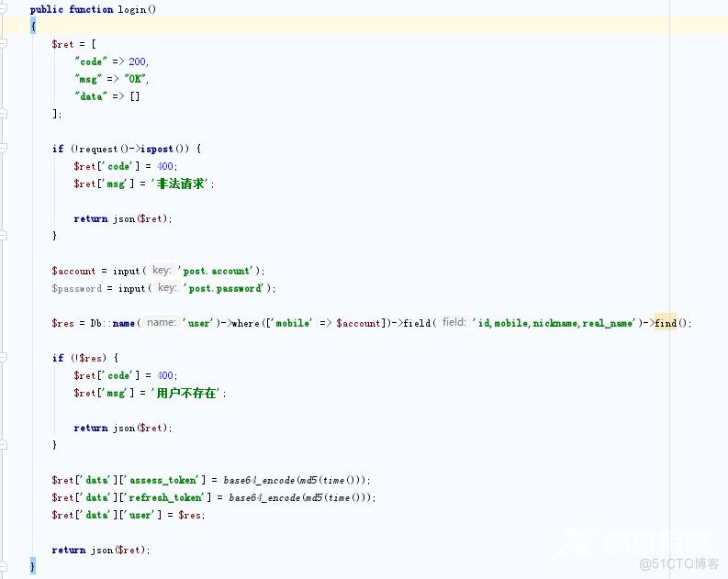
Task: Click the '用户不存在' string literal
Action: 187,393
